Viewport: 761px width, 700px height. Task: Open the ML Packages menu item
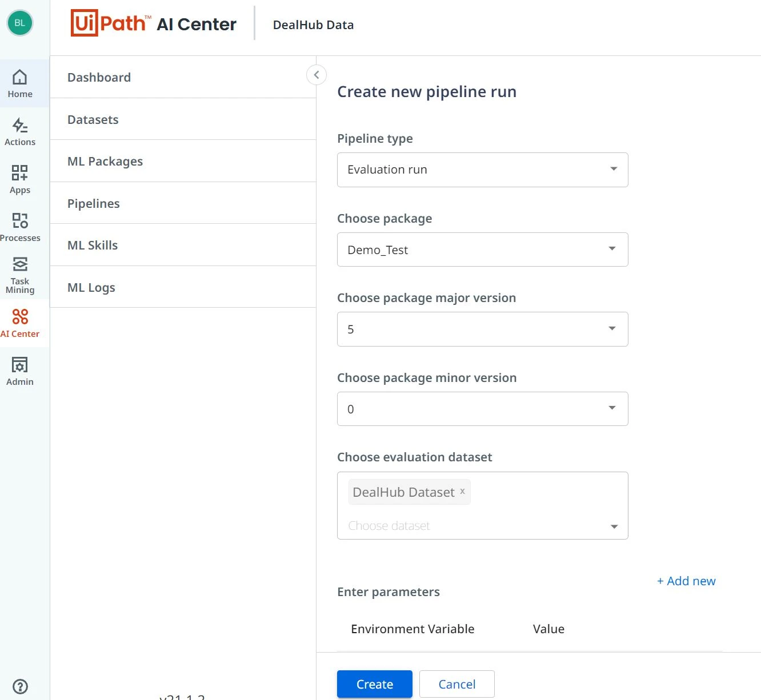[x=183, y=161]
